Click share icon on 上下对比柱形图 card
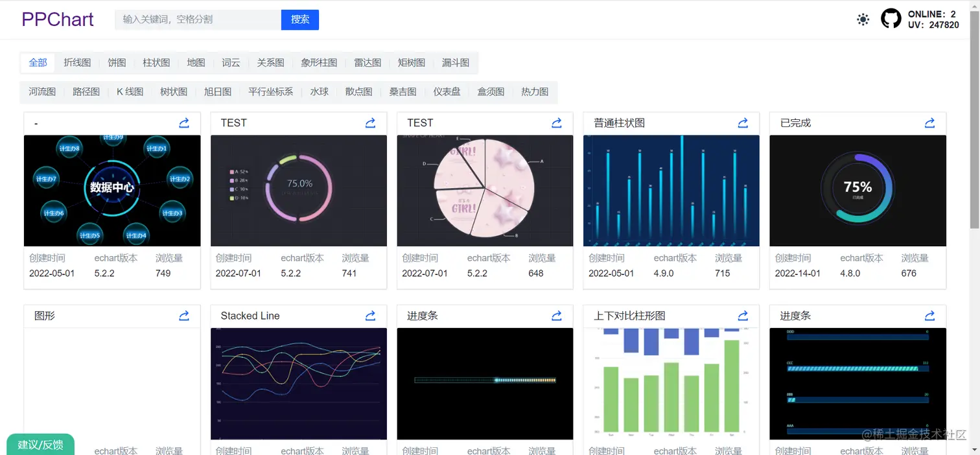Image resolution: width=980 pixels, height=455 pixels. pos(743,316)
